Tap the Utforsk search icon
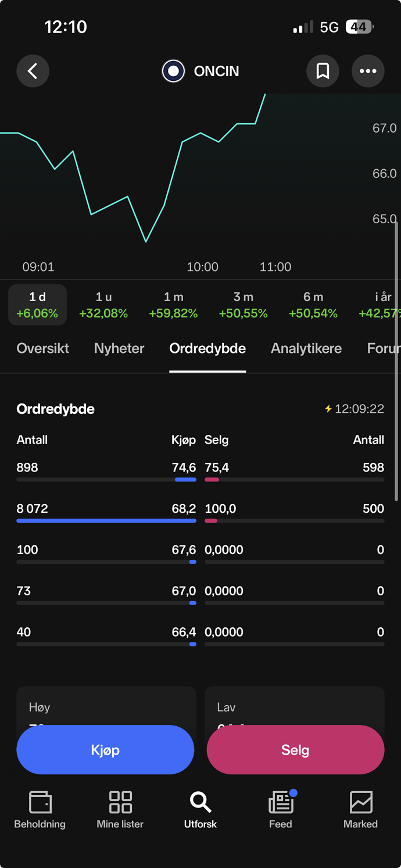Image resolution: width=401 pixels, height=868 pixels. (201, 802)
